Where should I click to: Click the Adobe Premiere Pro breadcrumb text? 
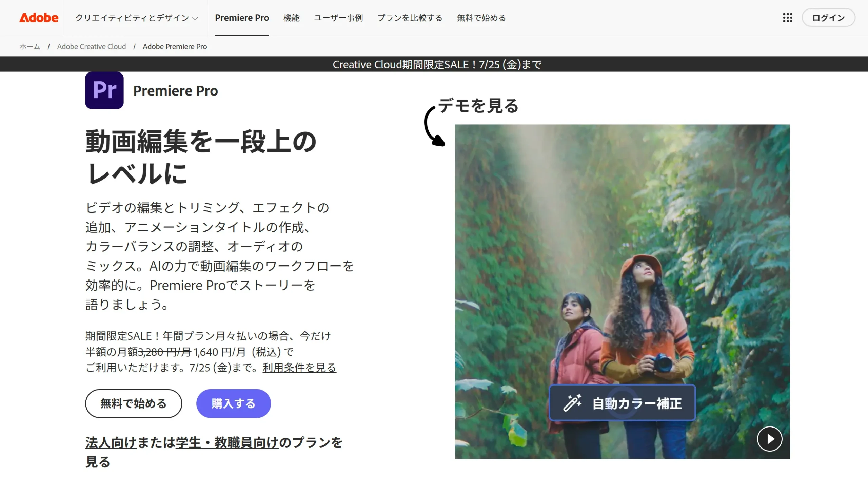pyautogui.click(x=175, y=46)
